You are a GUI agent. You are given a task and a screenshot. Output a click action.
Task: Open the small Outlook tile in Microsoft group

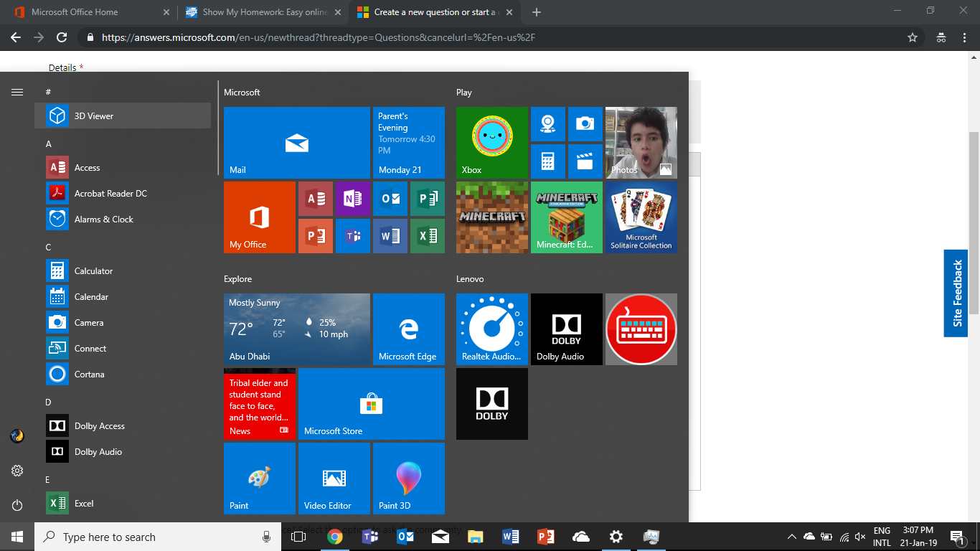click(390, 199)
